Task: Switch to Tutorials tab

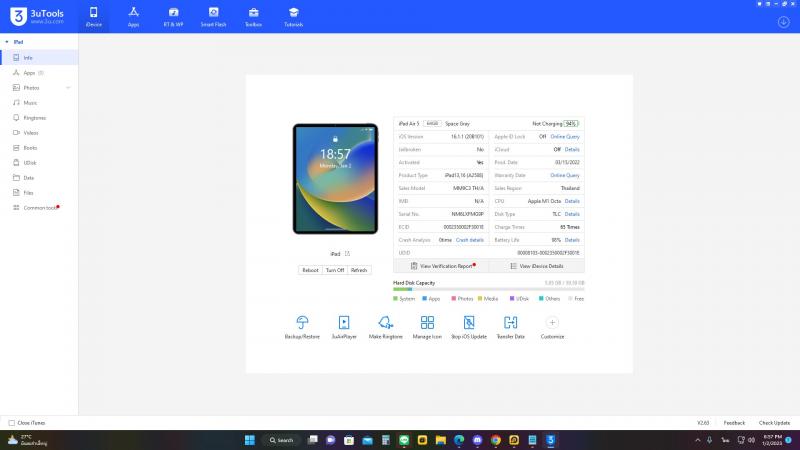Action: click(x=293, y=17)
